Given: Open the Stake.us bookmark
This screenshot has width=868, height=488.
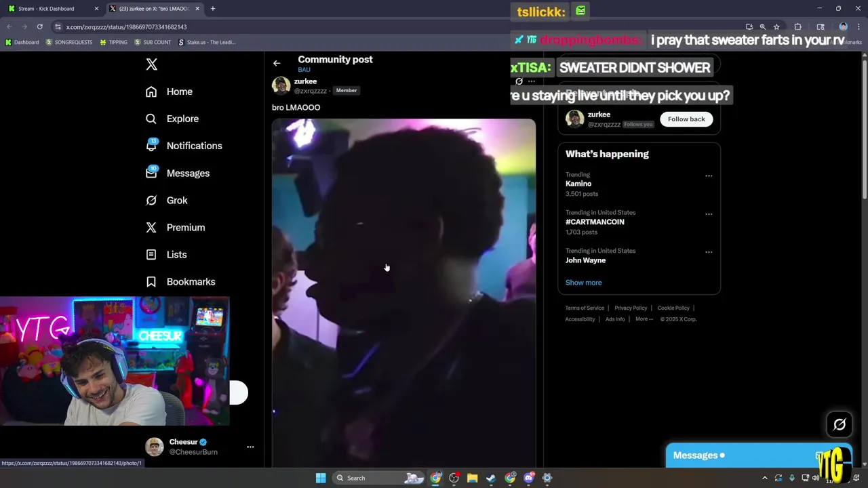Looking at the screenshot, I should point(207,42).
